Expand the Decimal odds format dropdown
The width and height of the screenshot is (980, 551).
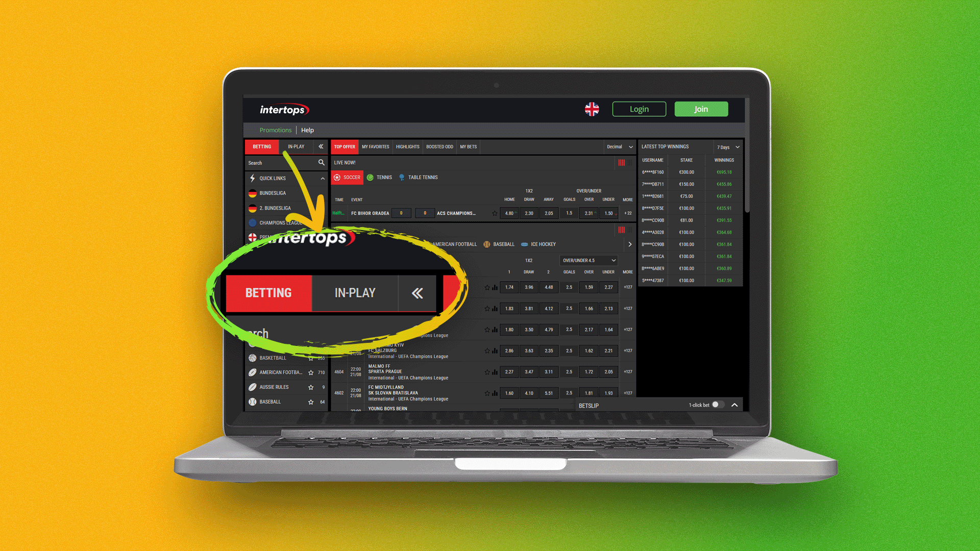(618, 146)
